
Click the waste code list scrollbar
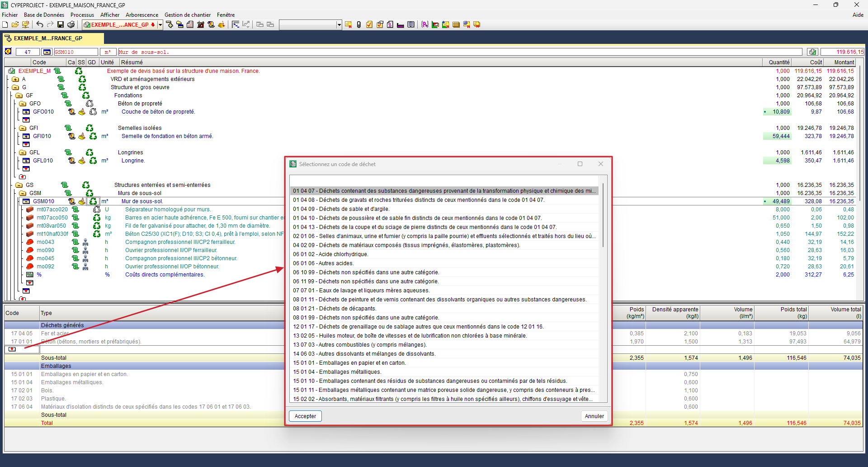pos(603,215)
